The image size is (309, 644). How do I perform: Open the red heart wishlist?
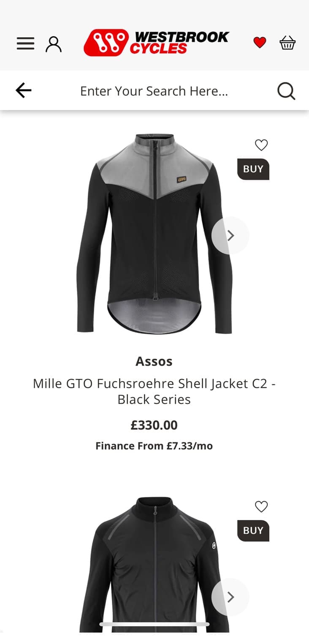pyautogui.click(x=260, y=43)
